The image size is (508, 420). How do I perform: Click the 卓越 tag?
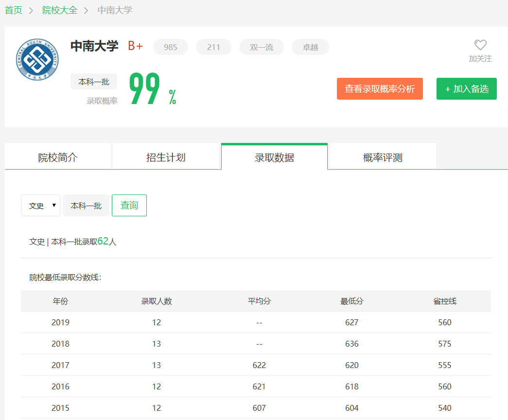(x=310, y=47)
